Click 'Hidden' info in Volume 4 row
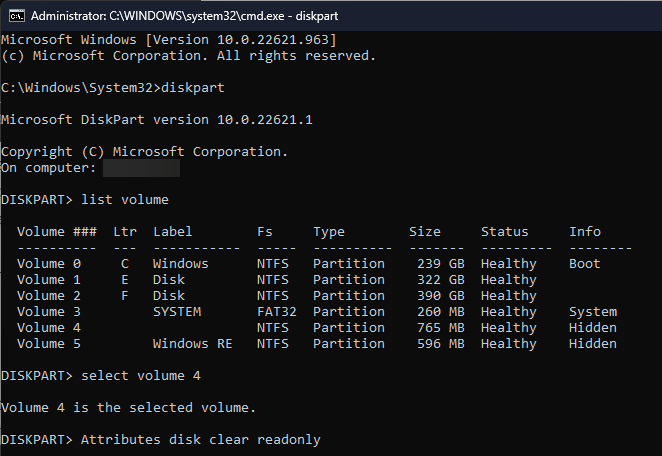The image size is (662, 456). (593, 328)
